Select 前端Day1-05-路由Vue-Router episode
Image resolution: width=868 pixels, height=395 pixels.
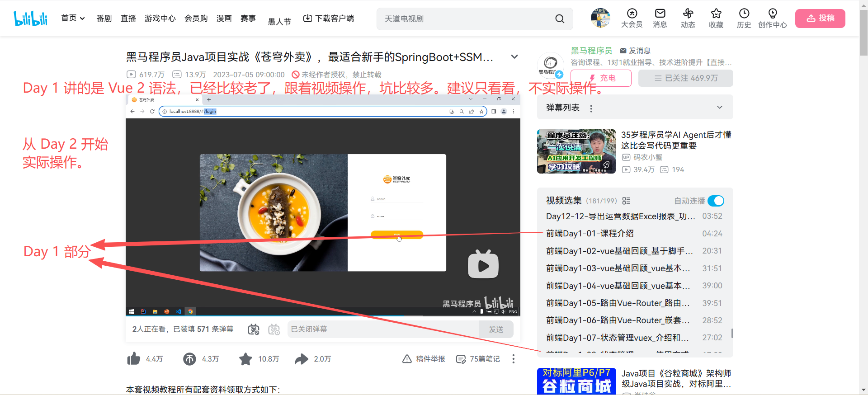634,303
